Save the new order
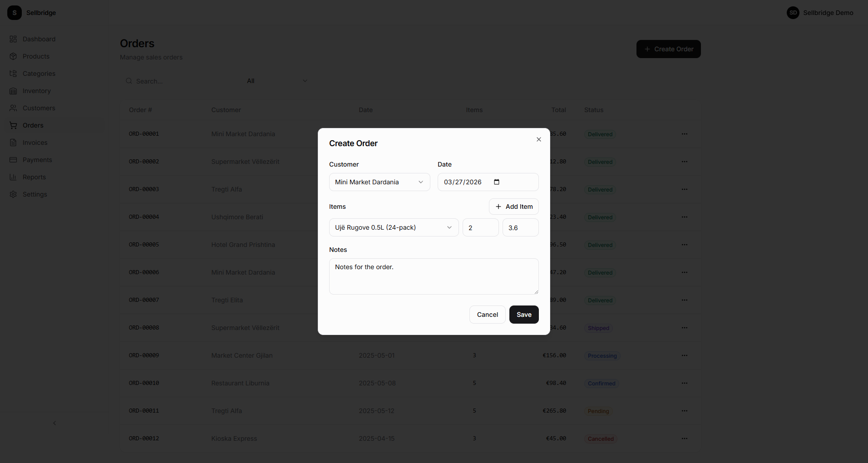The height and width of the screenshot is (463, 868). point(523,315)
